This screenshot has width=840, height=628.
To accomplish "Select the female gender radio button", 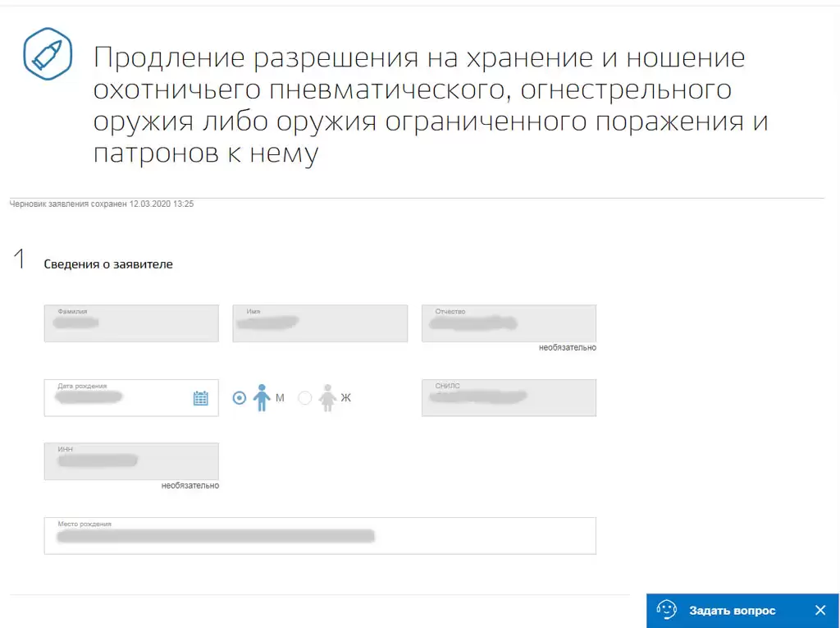I will tap(305, 398).
